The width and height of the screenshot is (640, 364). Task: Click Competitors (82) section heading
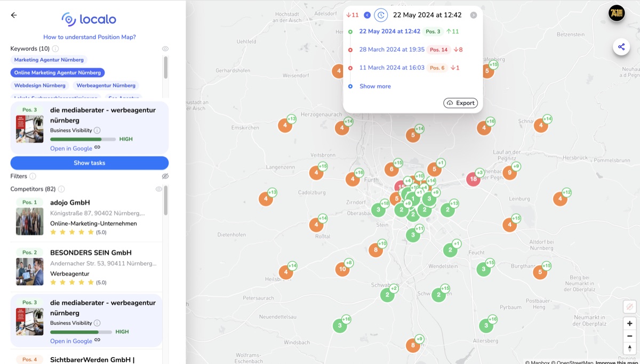[33, 189]
